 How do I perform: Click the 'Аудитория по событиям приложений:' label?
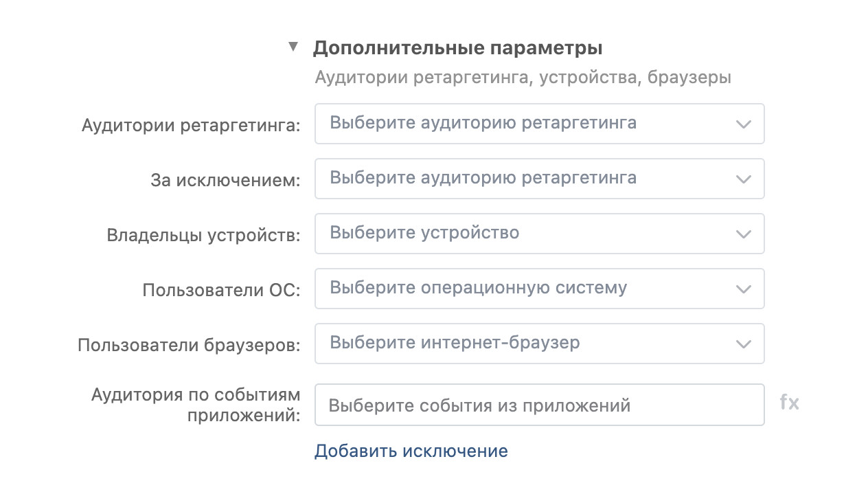tap(196, 405)
